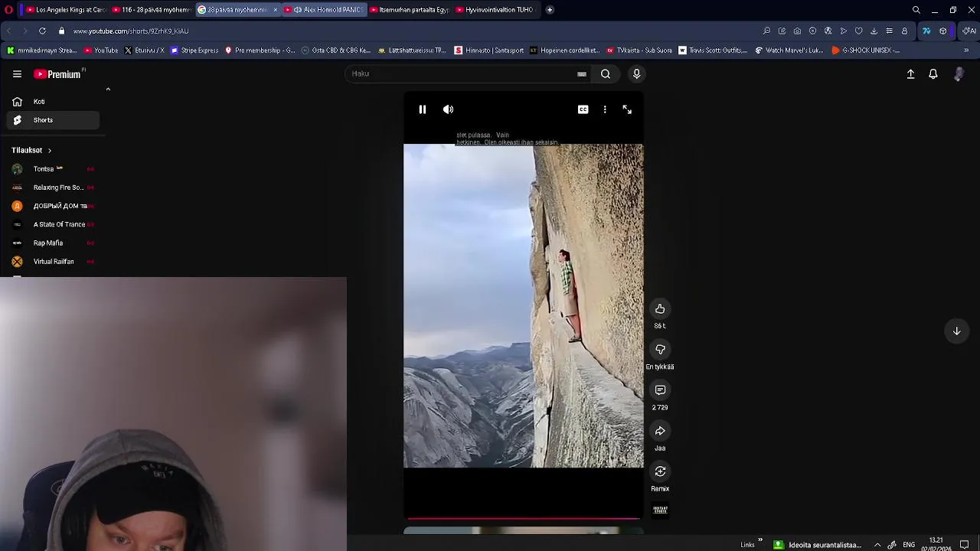Open YouTube notifications bell
Screen dimensions: 980x551
point(933,74)
